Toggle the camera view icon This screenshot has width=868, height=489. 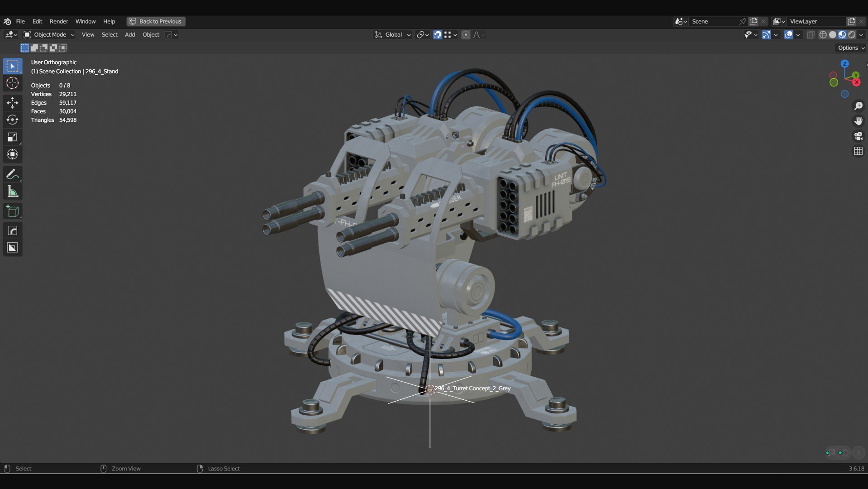point(858,136)
